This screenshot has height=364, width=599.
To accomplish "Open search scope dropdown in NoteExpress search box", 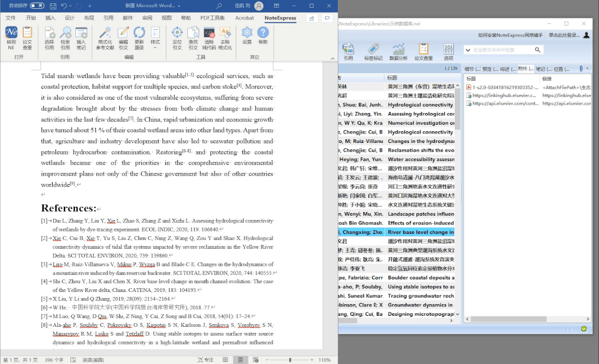I will [x=468, y=50].
